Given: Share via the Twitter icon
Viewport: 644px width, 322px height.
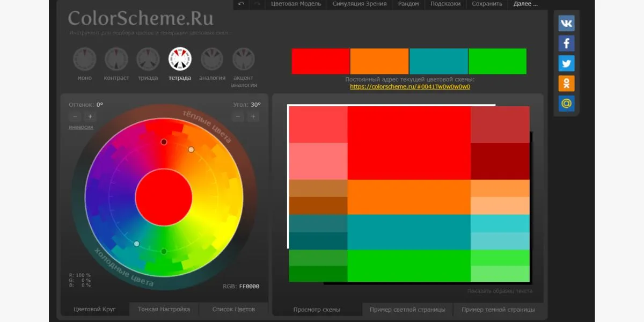Looking at the screenshot, I should [x=566, y=63].
